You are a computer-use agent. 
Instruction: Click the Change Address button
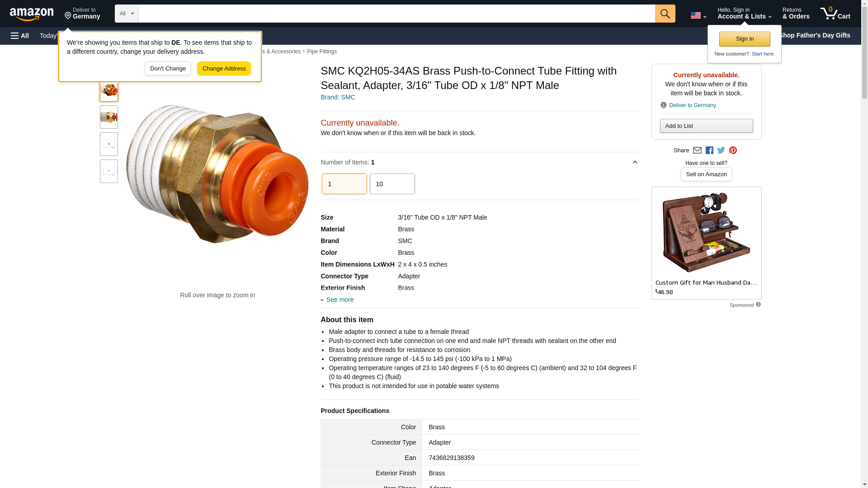(224, 69)
